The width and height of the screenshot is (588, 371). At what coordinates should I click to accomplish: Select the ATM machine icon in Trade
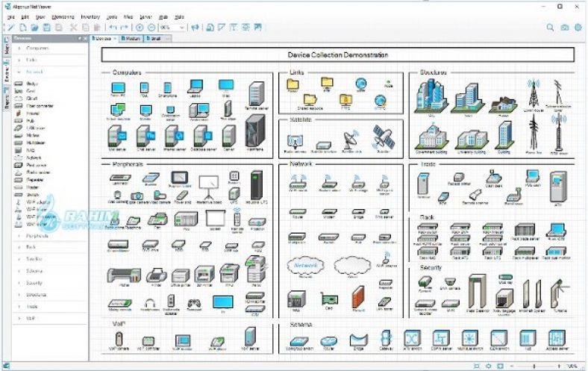click(x=558, y=187)
